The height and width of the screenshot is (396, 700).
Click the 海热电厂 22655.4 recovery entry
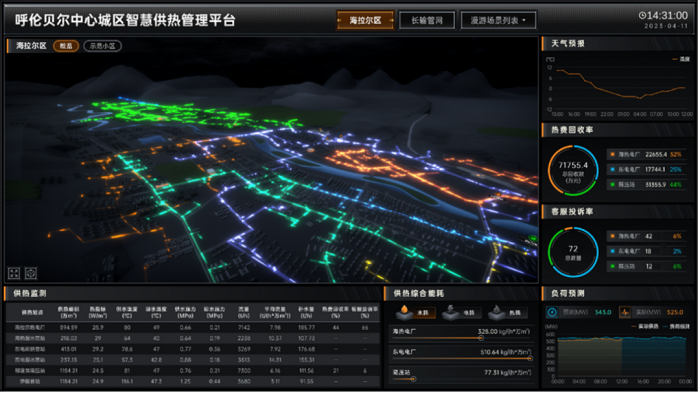coord(646,154)
